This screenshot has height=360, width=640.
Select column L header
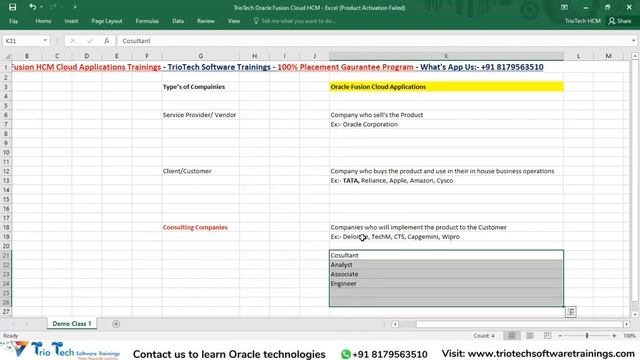(578, 56)
